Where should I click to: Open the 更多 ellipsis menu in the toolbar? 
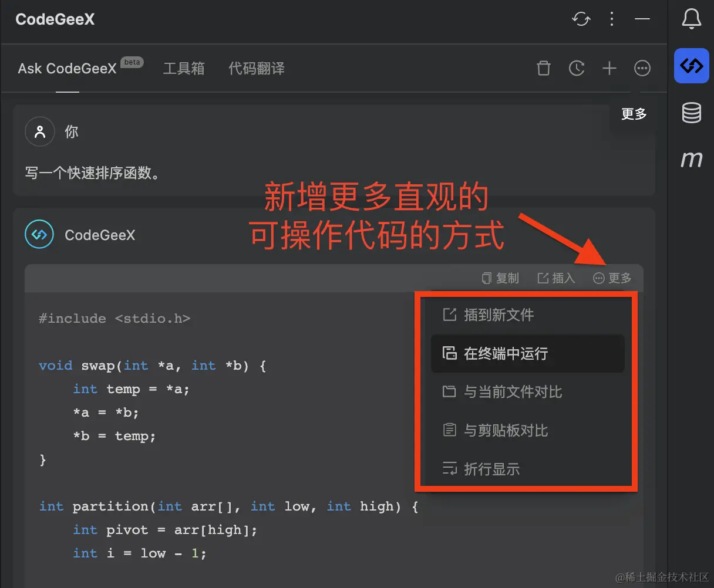642,68
